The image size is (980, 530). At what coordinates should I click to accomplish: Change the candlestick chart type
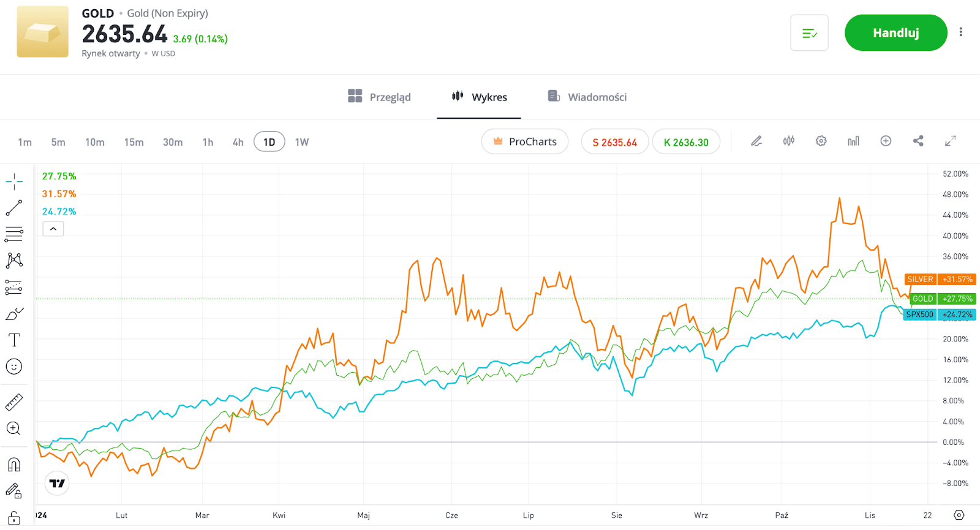789,141
